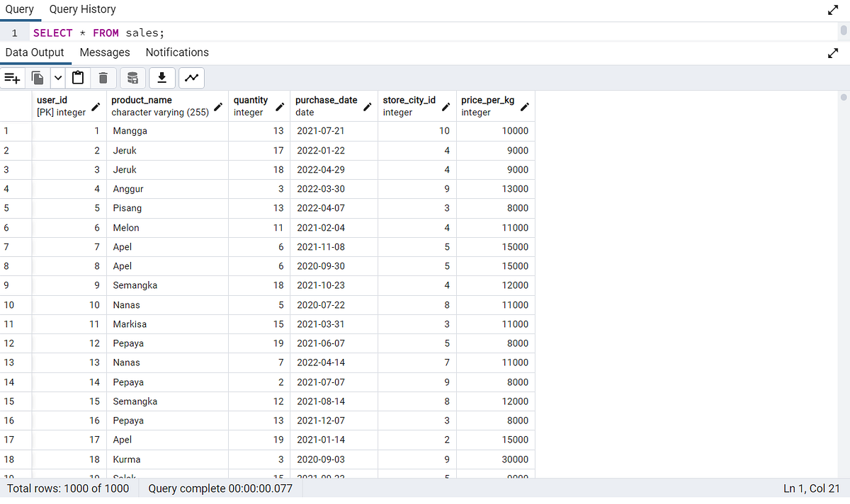The height and width of the screenshot is (504, 850).
Task: Download query results as CSV
Action: (x=161, y=78)
